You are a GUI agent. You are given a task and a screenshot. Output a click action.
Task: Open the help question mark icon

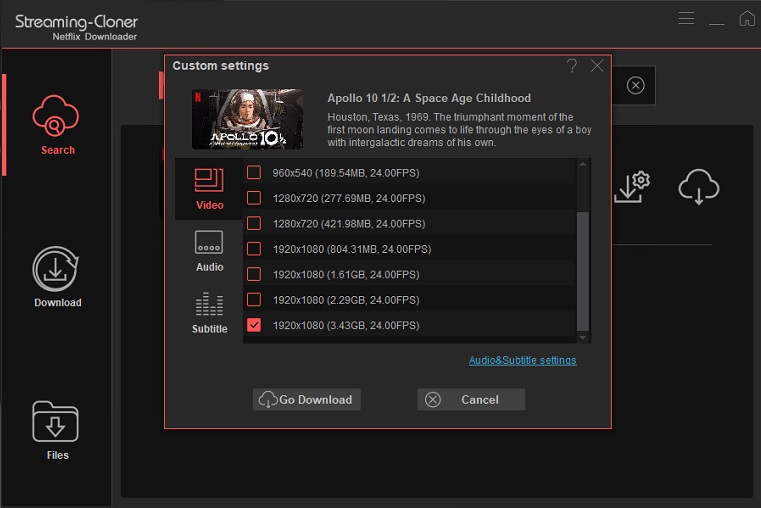tap(572, 66)
